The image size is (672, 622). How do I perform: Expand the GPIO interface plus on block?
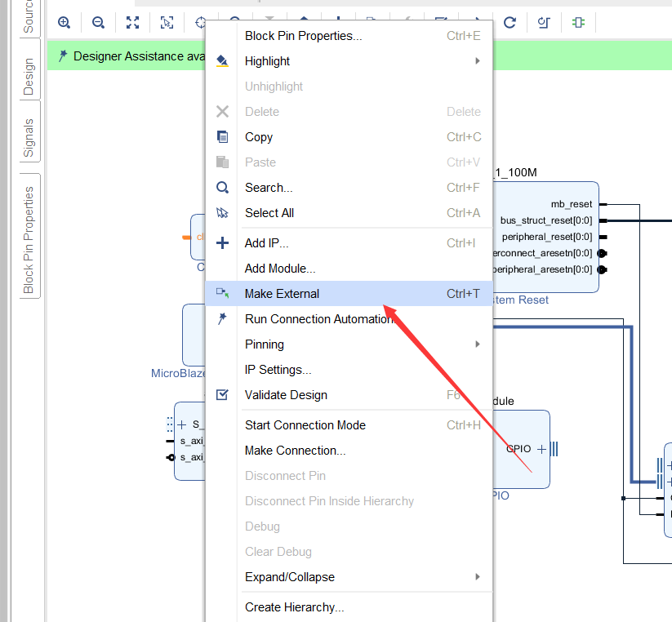pyautogui.click(x=541, y=449)
